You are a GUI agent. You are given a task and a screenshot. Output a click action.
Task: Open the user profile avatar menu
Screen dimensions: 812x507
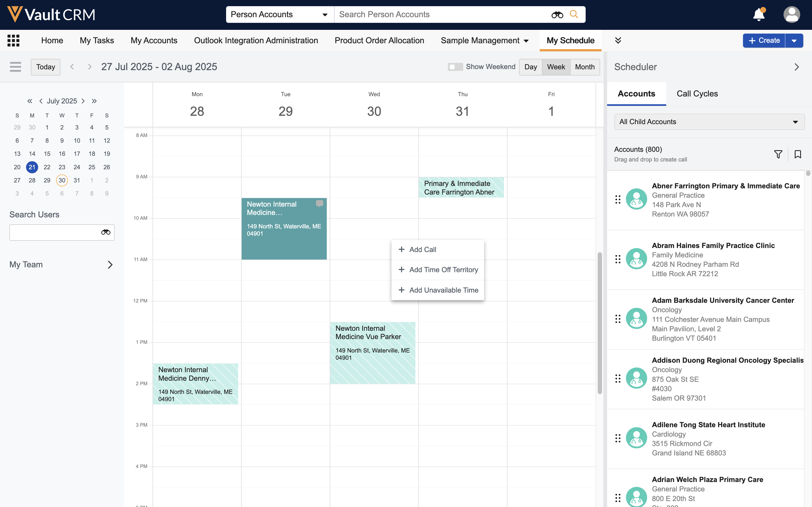click(x=791, y=15)
